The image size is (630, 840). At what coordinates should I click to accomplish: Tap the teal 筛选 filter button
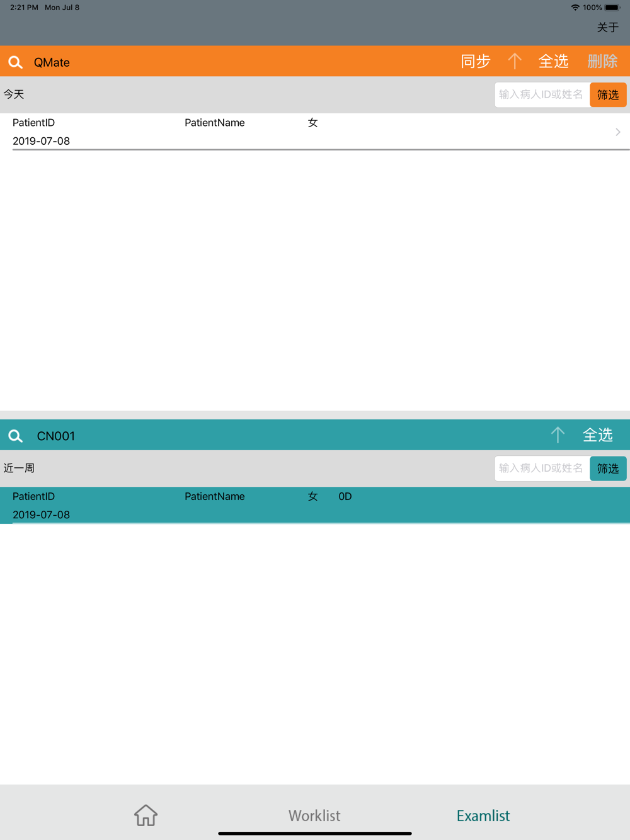point(608,468)
